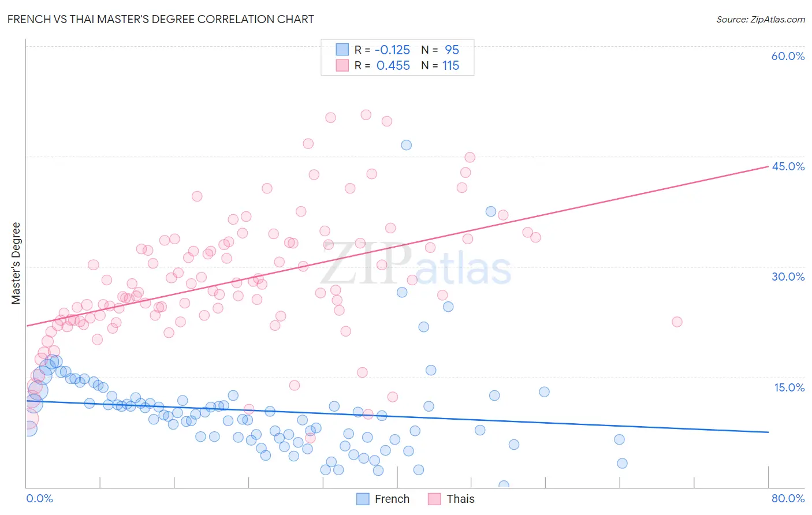Click the highest blue point near 46%
Image resolution: width=812 pixels, height=515 pixels.
pos(406,145)
